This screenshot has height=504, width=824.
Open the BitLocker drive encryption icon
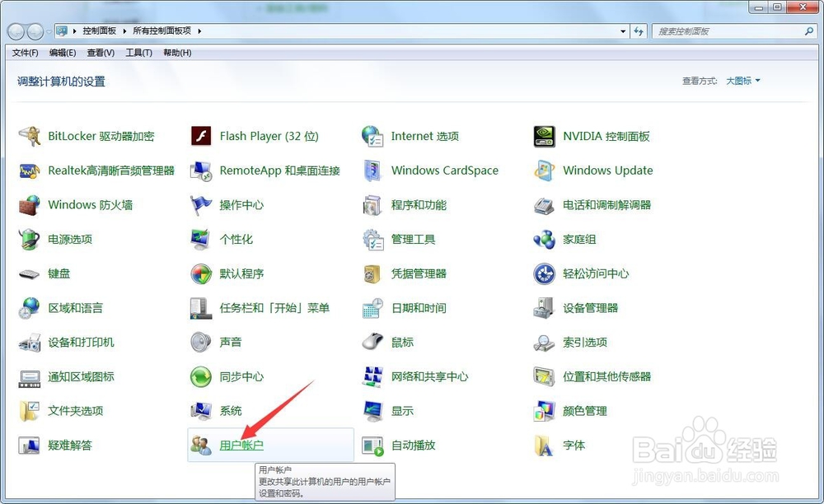pyautogui.click(x=30, y=136)
